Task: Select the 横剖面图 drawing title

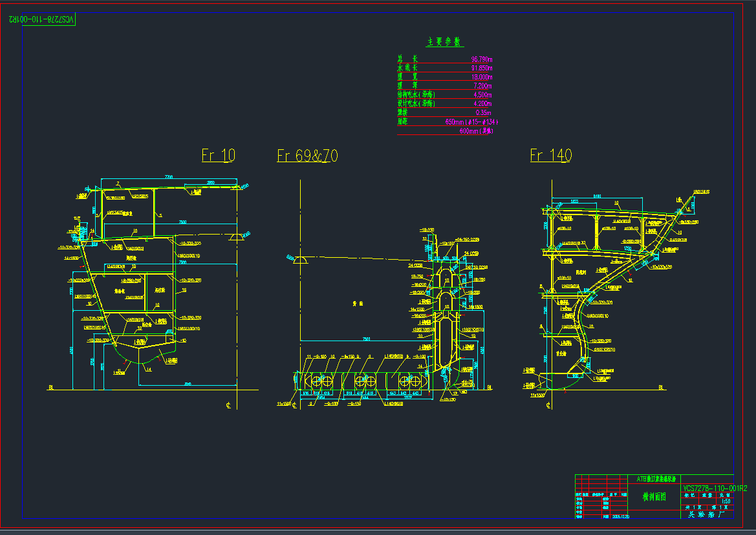Action: click(654, 497)
